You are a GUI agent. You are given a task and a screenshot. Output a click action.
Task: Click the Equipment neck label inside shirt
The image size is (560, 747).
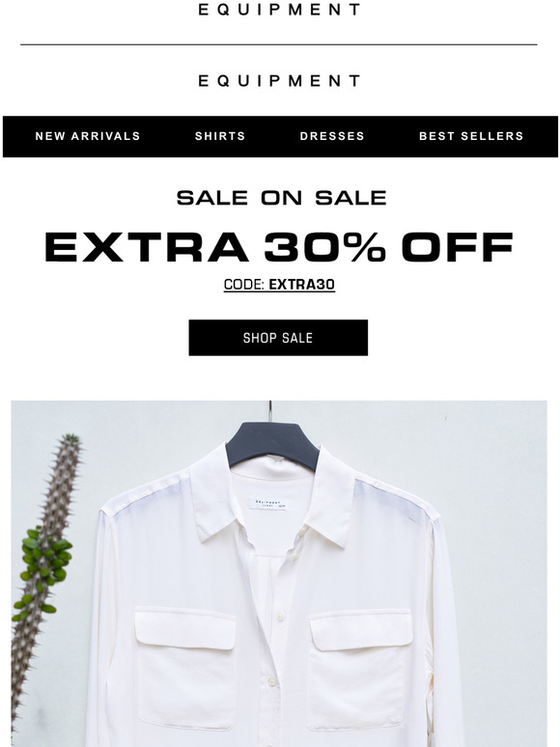point(268,504)
